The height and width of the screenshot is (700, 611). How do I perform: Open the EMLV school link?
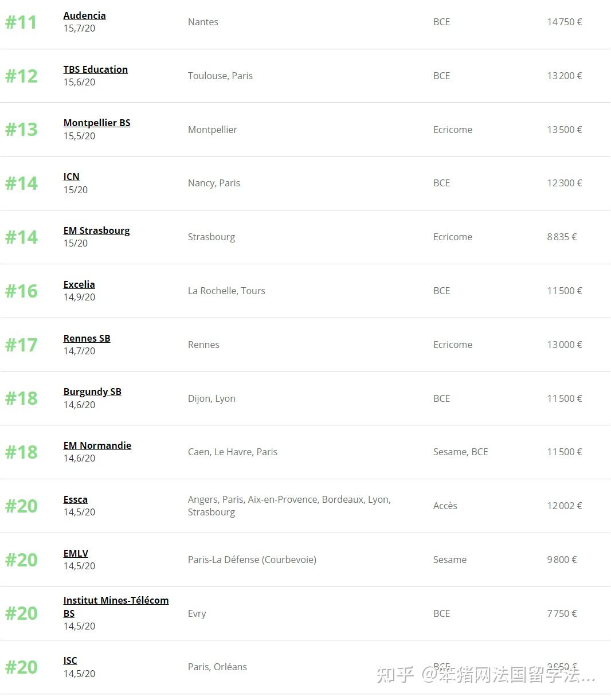tap(76, 553)
